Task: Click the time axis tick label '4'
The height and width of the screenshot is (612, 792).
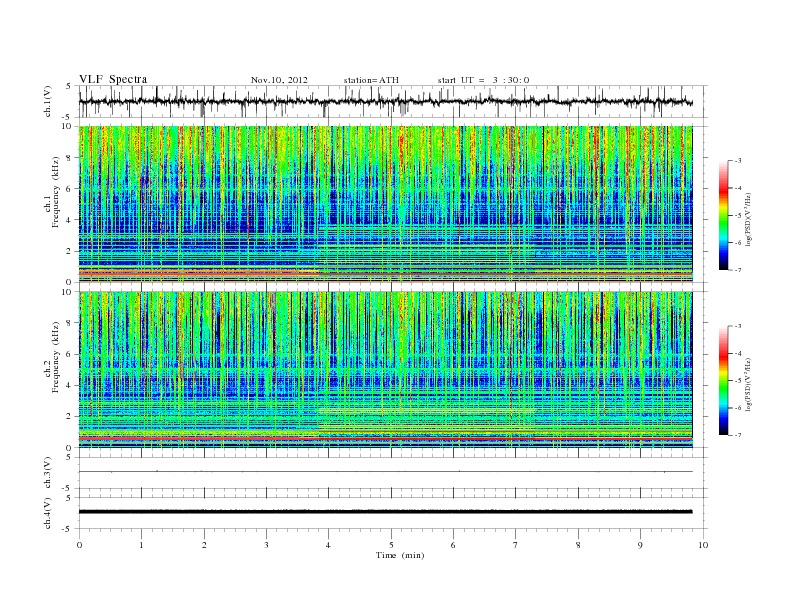Action: click(x=328, y=545)
